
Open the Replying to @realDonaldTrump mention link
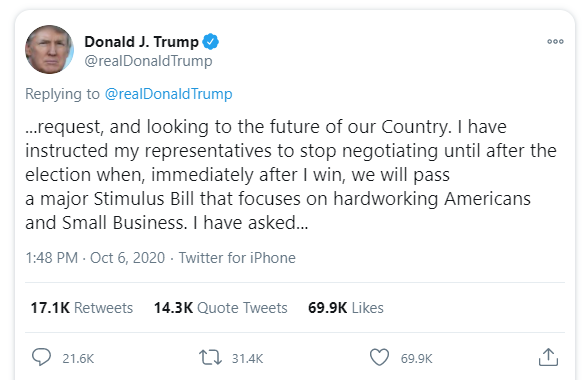pos(169,94)
